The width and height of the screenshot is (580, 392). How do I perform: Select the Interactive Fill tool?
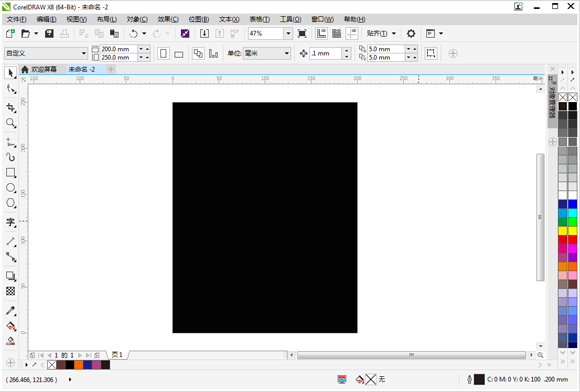tap(10, 326)
